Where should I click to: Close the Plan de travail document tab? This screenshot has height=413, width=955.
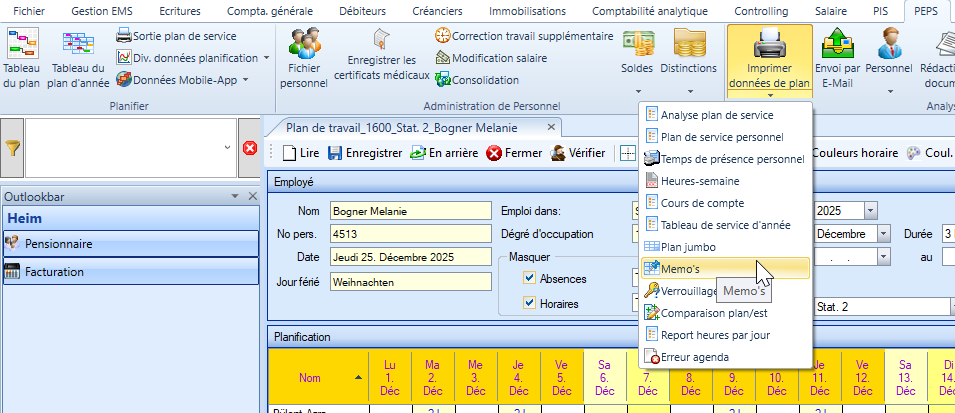click(551, 127)
